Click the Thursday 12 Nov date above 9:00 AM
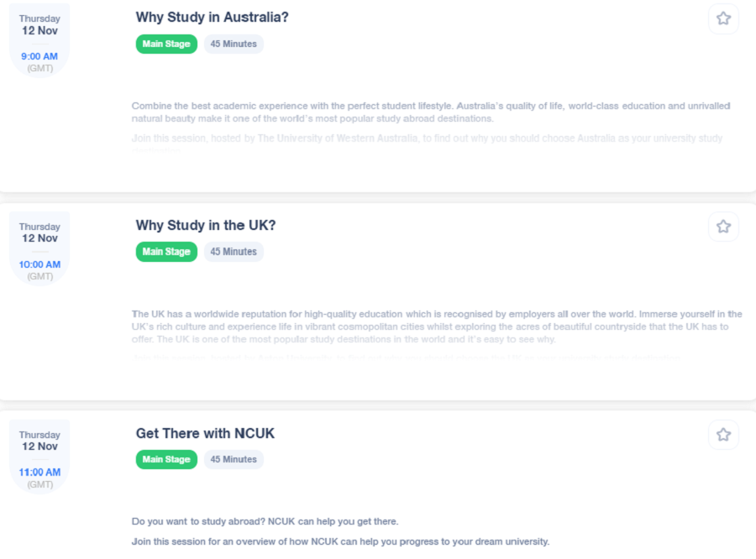The height and width of the screenshot is (559, 756). pyautogui.click(x=39, y=25)
